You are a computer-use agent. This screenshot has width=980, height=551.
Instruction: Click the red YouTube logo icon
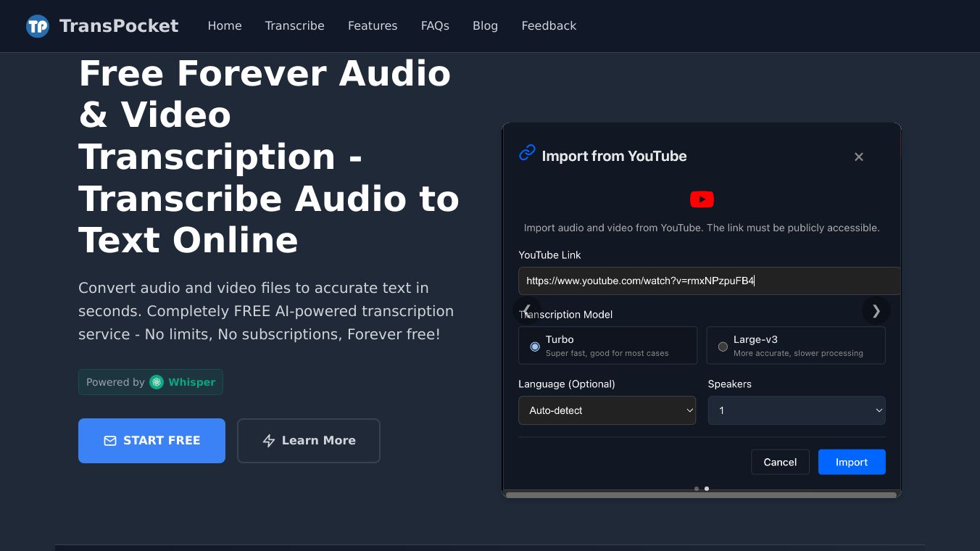pos(702,199)
